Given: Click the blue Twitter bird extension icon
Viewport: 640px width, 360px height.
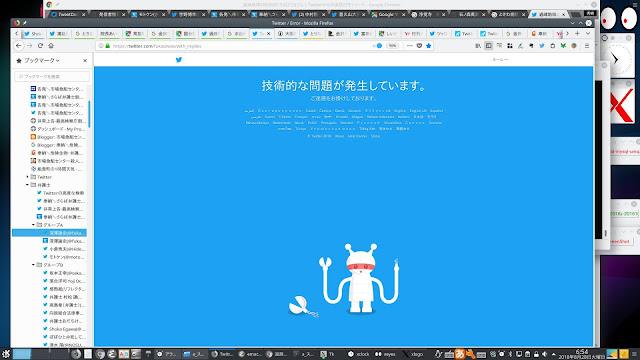Looking at the screenshot, I should [542, 46].
